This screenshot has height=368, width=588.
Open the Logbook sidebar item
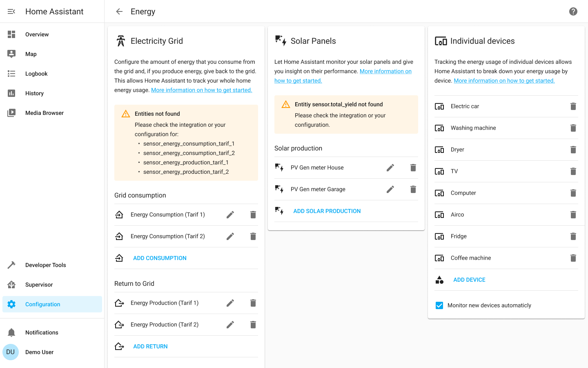point(36,74)
